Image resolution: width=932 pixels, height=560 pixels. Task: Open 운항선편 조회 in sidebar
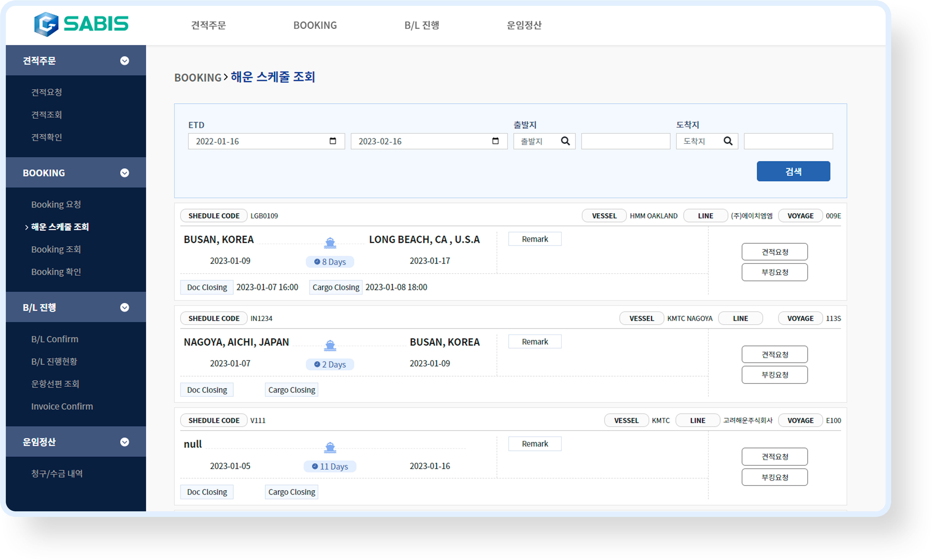pyautogui.click(x=55, y=384)
